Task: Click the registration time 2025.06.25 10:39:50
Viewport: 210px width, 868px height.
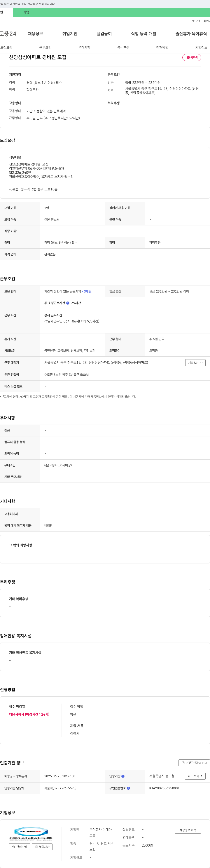Action: (60, 776)
